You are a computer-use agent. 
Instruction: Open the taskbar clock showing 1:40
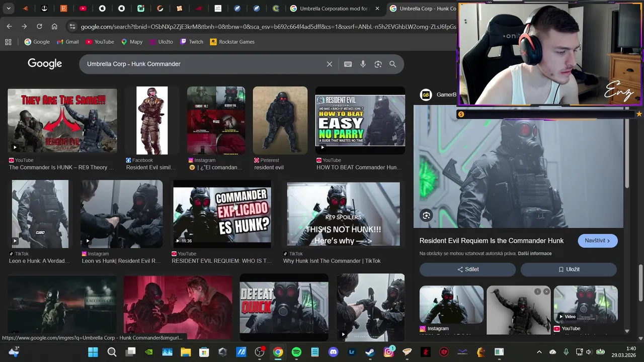(x=623, y=352)
